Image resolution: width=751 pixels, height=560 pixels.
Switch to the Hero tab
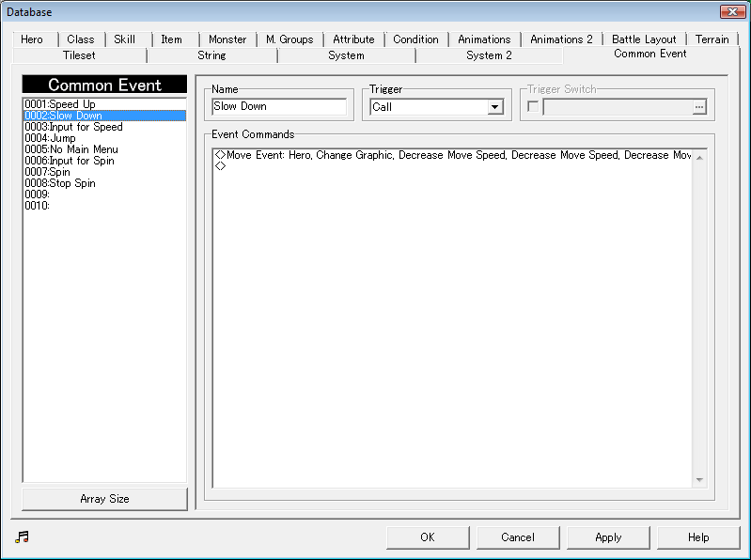tap(32, 39)
